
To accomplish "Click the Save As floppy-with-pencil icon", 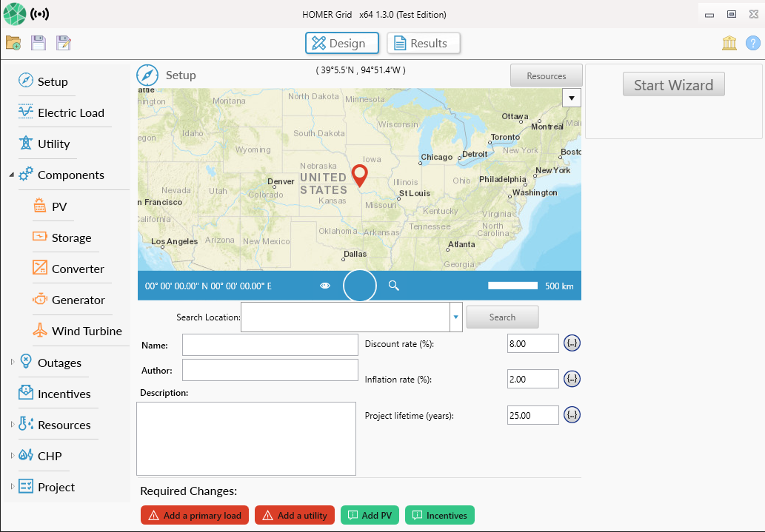I will point(64,43).
